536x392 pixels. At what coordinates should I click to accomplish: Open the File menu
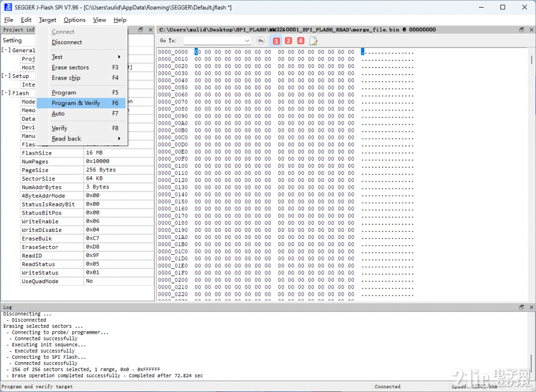[9, 20]
